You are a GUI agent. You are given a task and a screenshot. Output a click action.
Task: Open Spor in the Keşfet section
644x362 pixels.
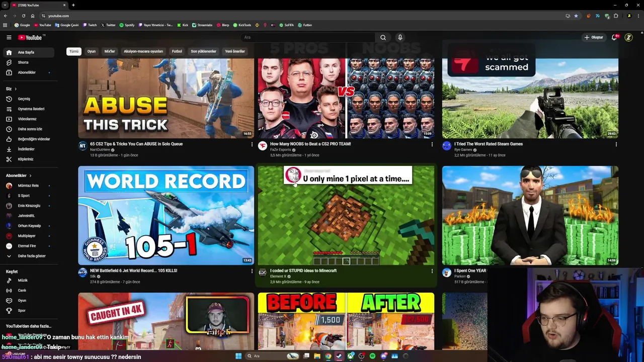point(29,310)
